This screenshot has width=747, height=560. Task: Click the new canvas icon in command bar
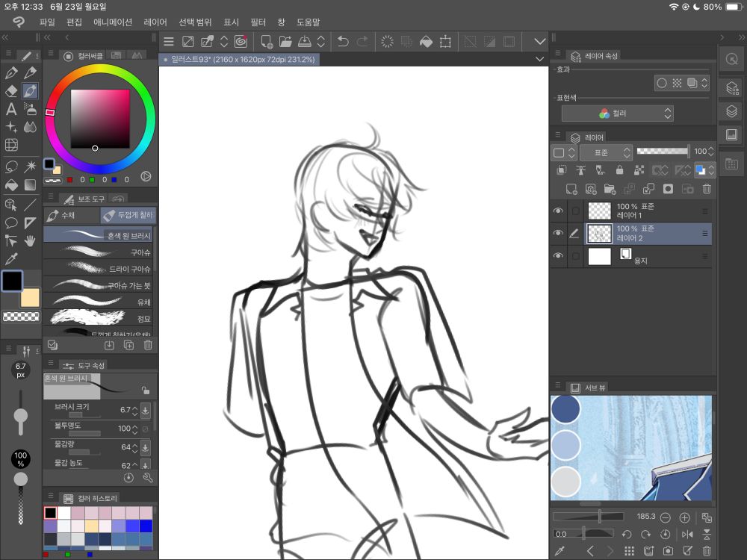(x=267, y=41)
